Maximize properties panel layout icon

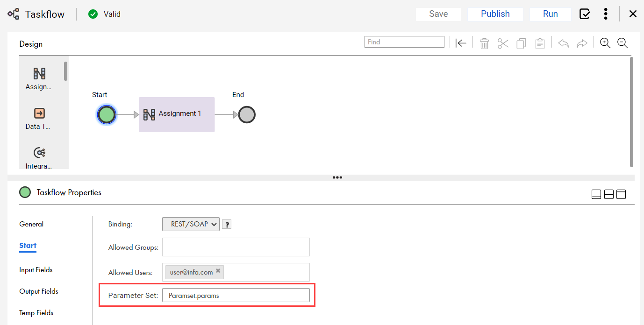click(x=621, y=194)
